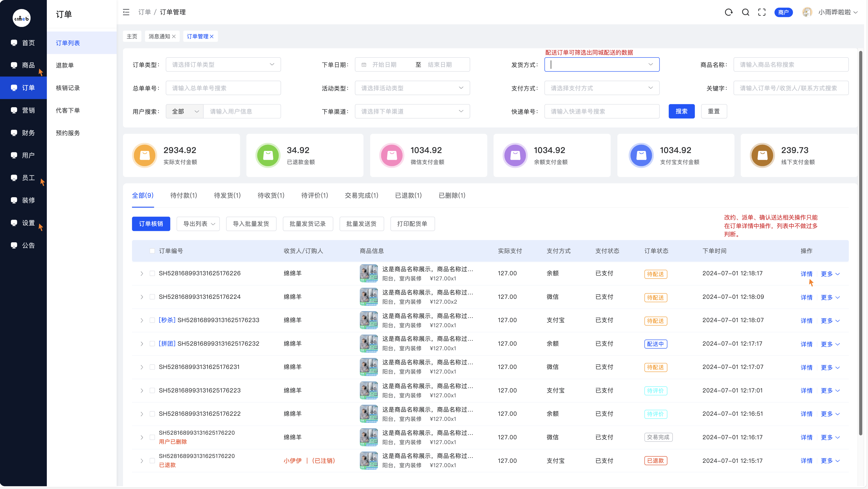Open 员工 in the left sidebar
Image resolution: width=868 pixels, height=489 pixels.
[23, 178]
